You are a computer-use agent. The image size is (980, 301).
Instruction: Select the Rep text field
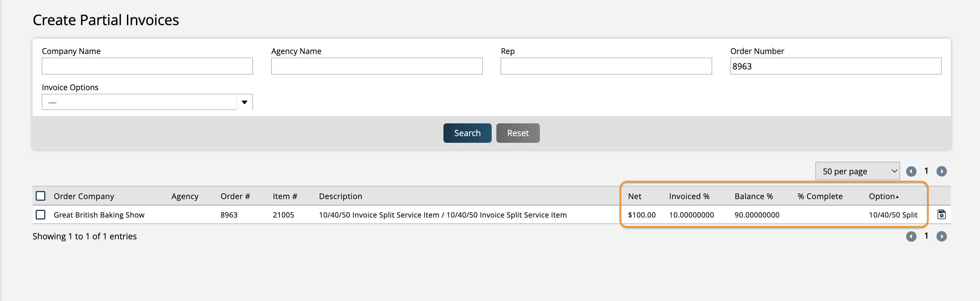coord(606,66)
